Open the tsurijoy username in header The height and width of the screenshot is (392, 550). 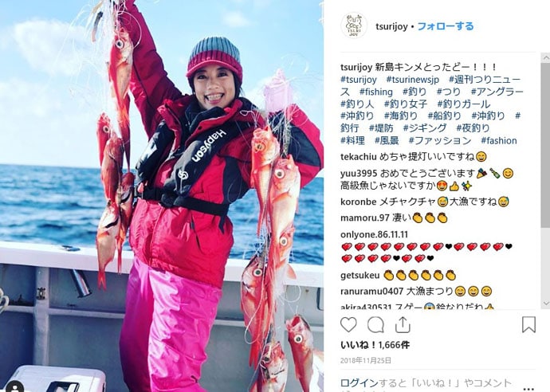[391, 26]
